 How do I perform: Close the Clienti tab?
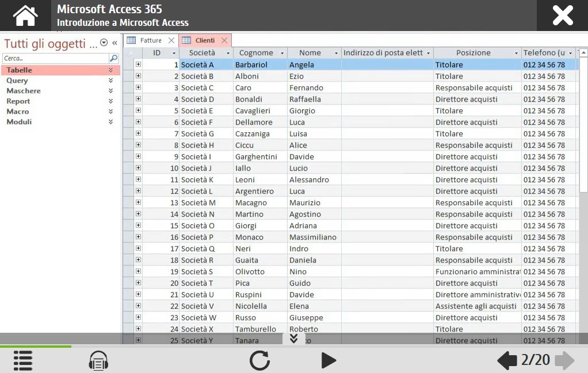point(224,40)
